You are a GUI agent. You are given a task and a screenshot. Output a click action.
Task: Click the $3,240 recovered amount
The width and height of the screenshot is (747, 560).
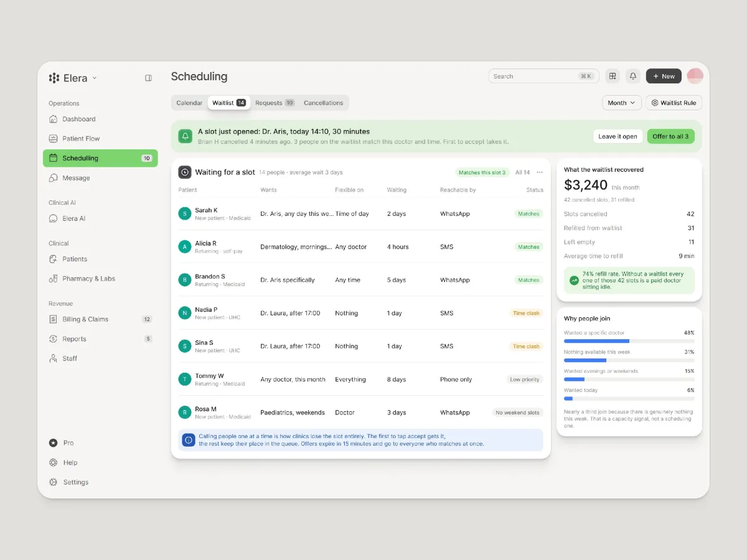point(586,185)
